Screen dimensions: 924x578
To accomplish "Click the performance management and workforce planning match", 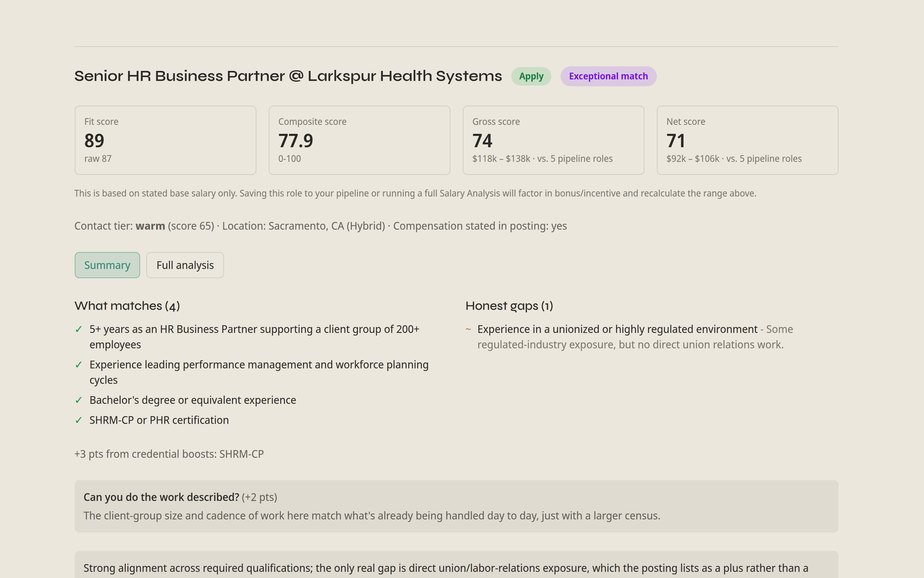I will point(259,372).
